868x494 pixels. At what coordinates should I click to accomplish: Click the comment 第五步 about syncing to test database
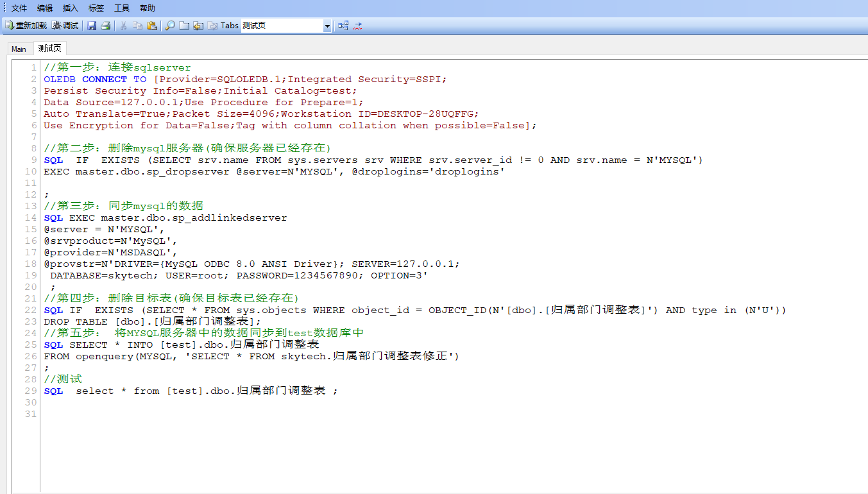(204, 333)
